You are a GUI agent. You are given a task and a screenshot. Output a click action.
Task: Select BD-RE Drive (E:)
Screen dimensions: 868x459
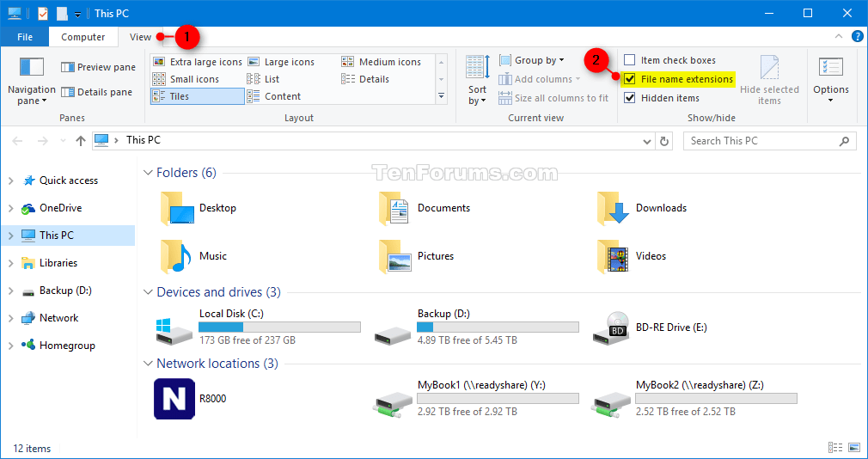tap(650, 327)
